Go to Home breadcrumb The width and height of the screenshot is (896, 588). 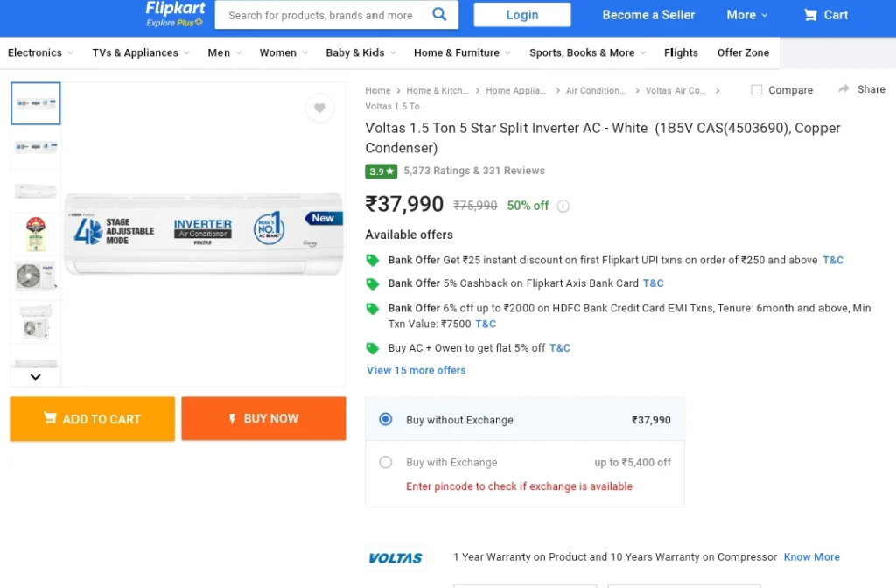(x=378, y=90)
